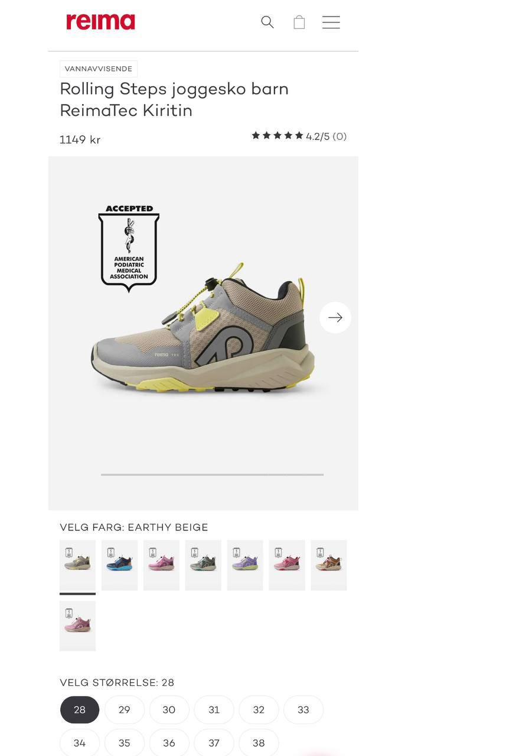Image resolution: width=532 pixels, height=756 pixels.
Task: Open the search magnifier icon
Action: (267, 22)
